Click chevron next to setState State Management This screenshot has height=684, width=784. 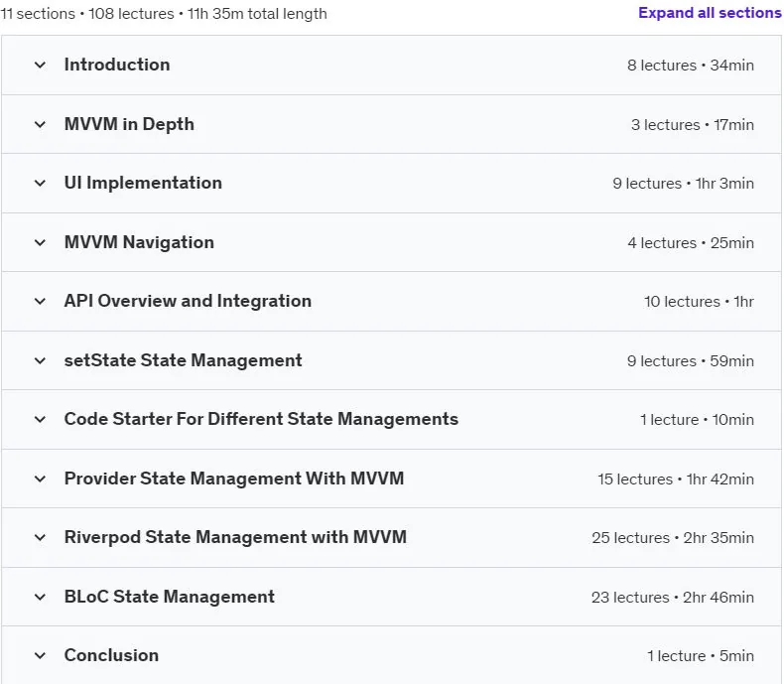[x=40, y=360]
